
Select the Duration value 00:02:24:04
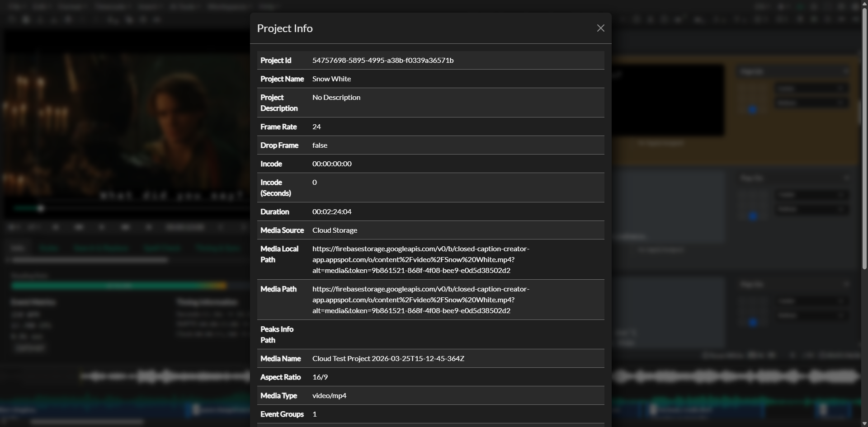[332, 211]
